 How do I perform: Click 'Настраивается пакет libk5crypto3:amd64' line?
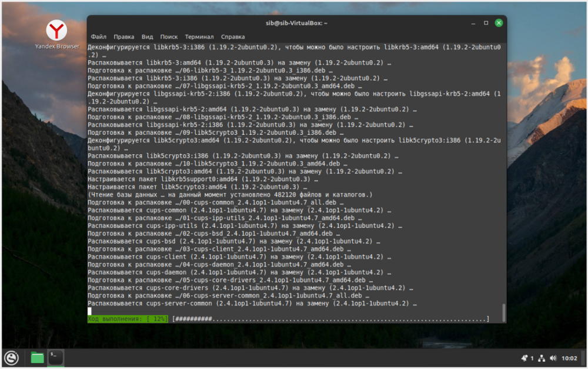pyautogui.click(x=197, y=187)
